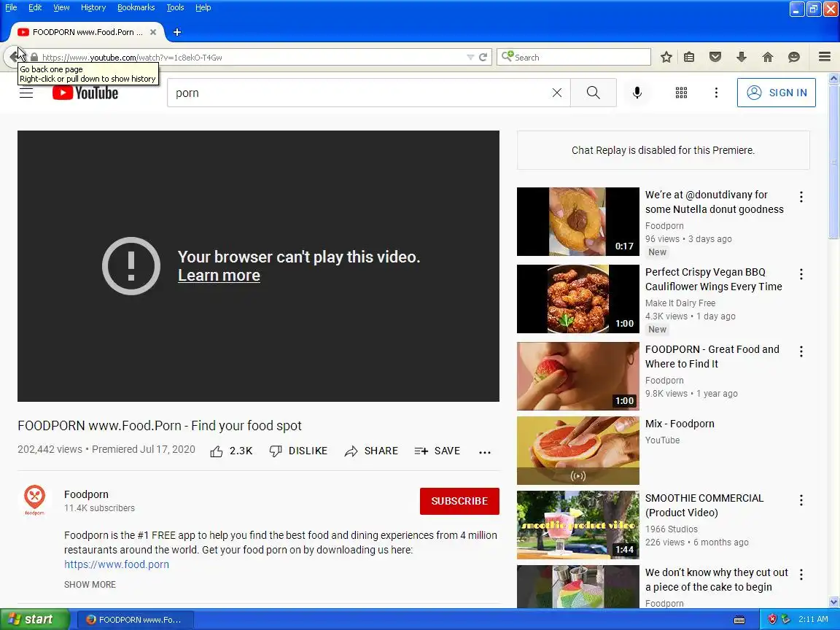The image size is (840, 630).
Task: Open the Edit menu
Action: (35, 7)
